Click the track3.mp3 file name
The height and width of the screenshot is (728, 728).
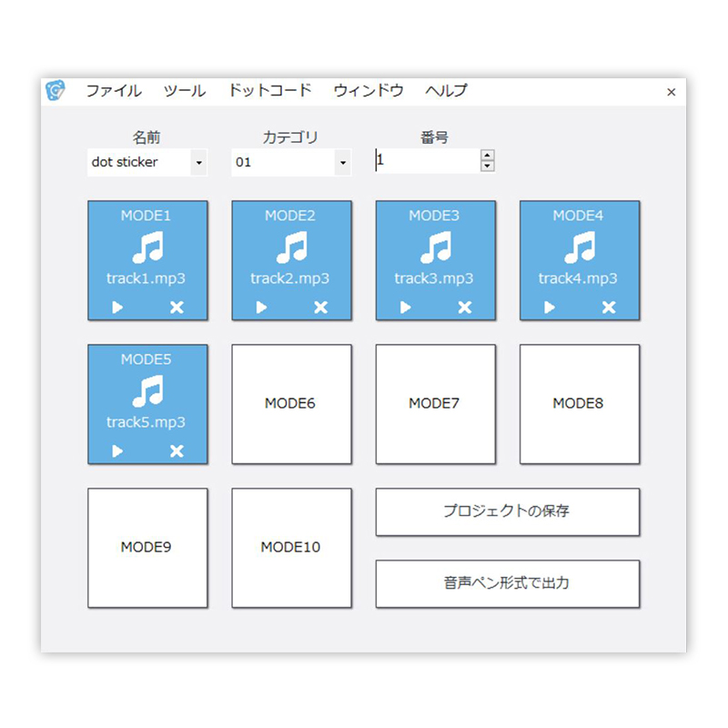(434, 278)
